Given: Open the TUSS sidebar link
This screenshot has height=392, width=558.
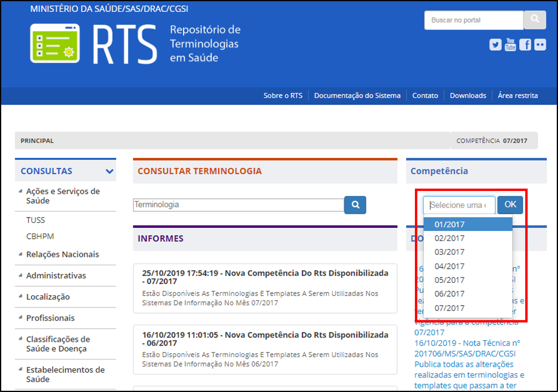Looking at the screenshot, I should tap(36, 220).
